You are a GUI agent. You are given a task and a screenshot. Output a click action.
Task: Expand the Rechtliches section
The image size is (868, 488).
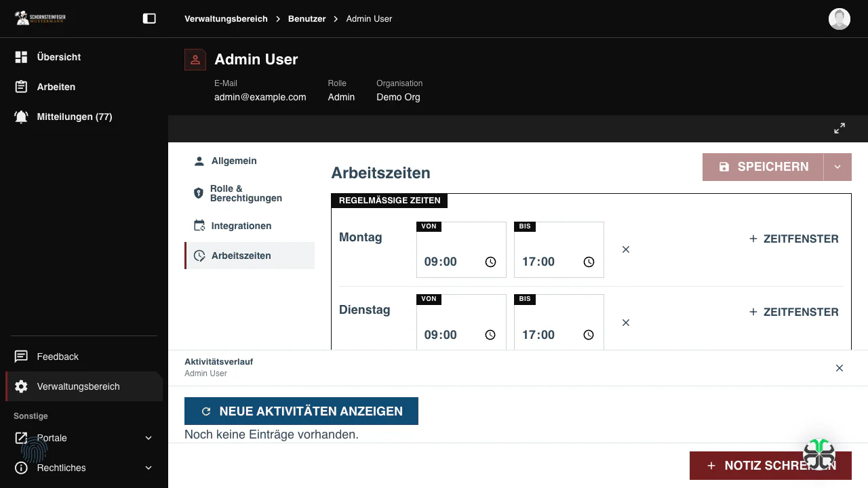point(84,468)
